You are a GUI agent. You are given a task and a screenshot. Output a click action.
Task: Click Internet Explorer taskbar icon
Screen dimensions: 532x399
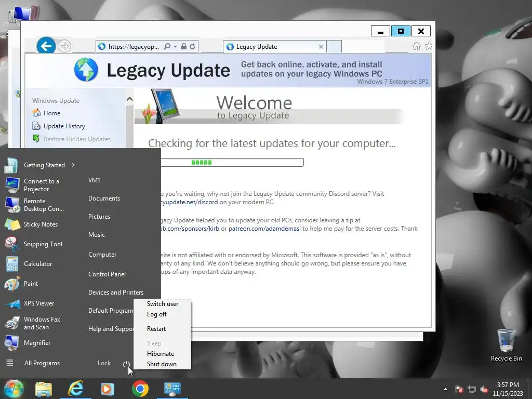tap(76, 389)
